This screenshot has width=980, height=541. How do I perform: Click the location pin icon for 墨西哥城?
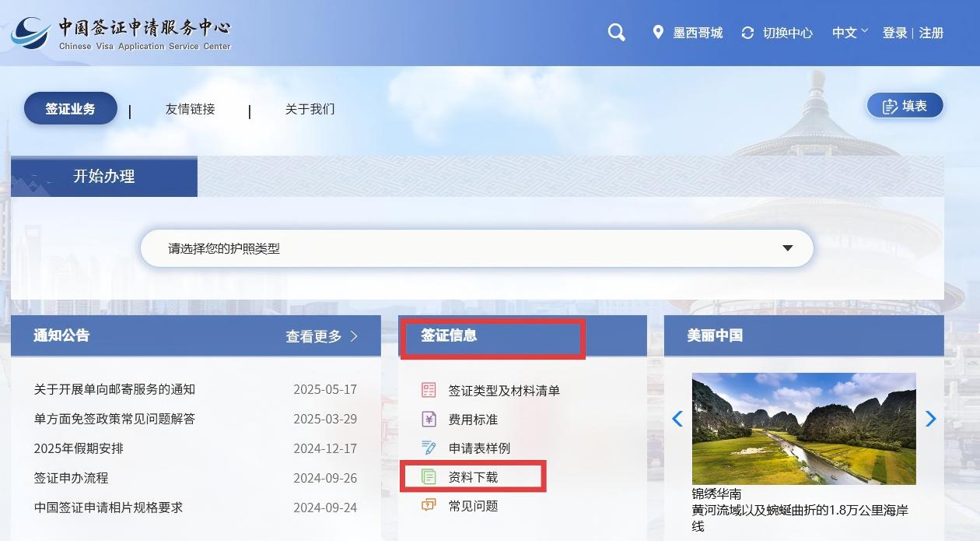click(x=658, y=33)
